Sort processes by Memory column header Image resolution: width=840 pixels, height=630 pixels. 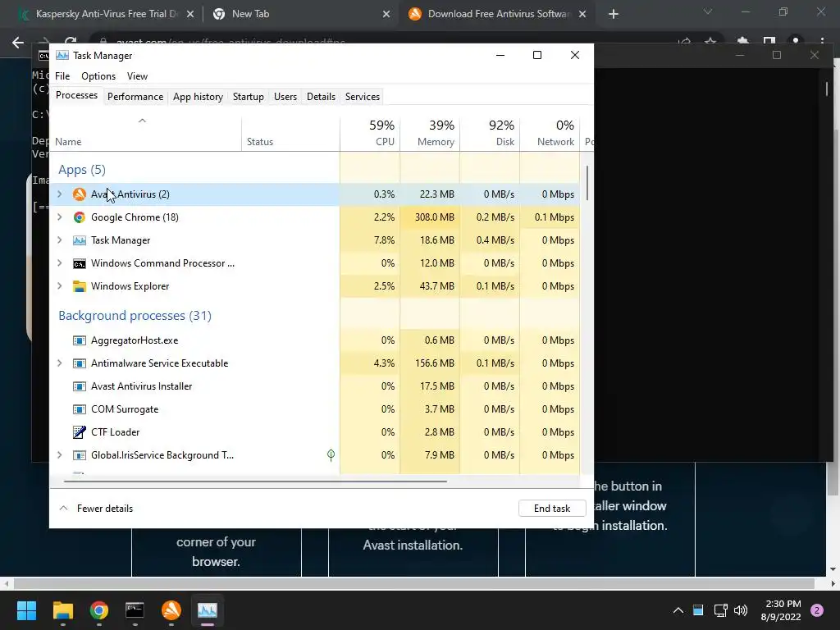430,134
